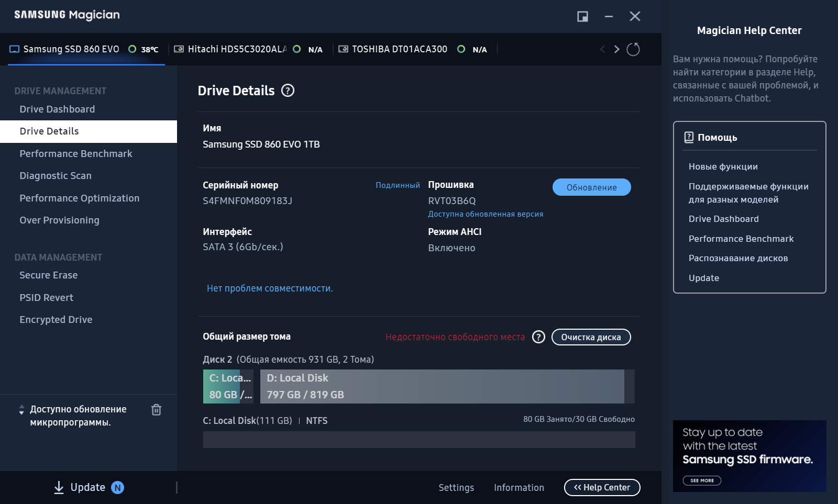
Task: Click the refresh drives icon
Action: coord(633,49)
